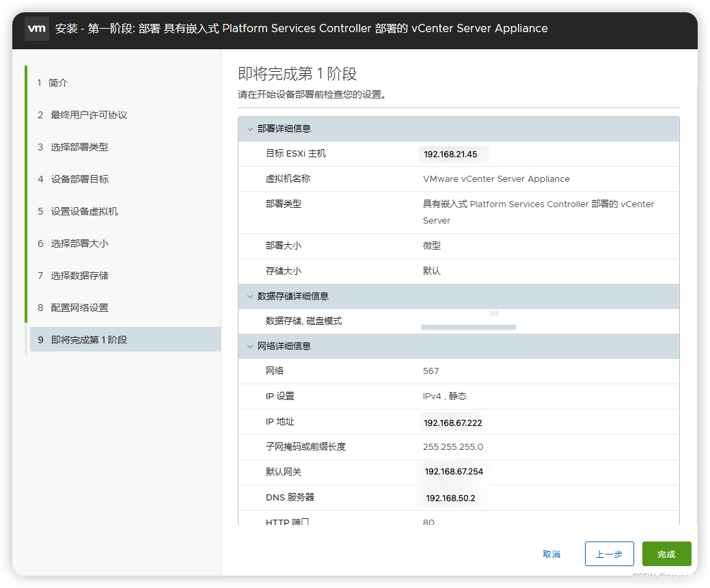This screenshot has width=710, height=588.
Task: Go to step 6 选择部署大小
Action: [73, 243]
